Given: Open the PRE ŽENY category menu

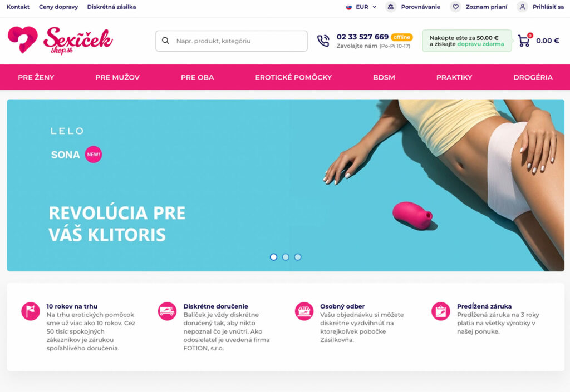Looking at the screenshot, I should [x=36, y=77].
